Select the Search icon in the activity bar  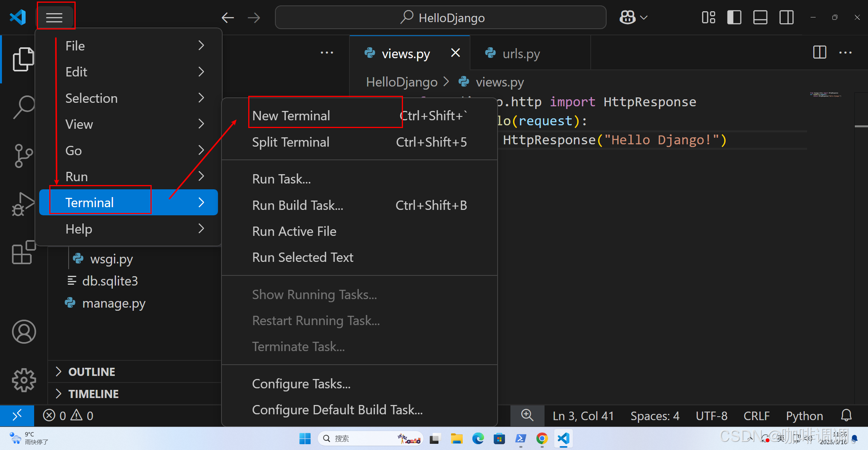tap(23, 107)
